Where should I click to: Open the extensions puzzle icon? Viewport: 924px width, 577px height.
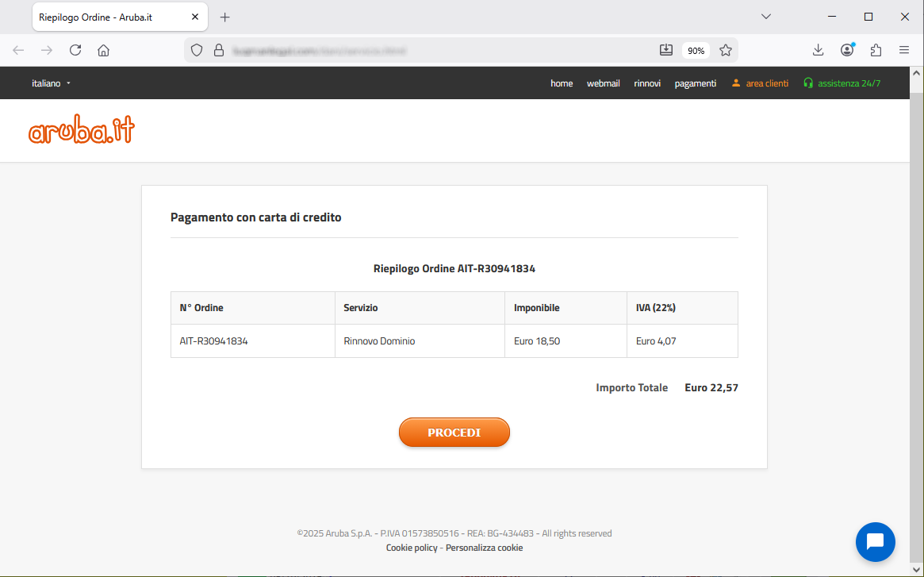(876, 50)
